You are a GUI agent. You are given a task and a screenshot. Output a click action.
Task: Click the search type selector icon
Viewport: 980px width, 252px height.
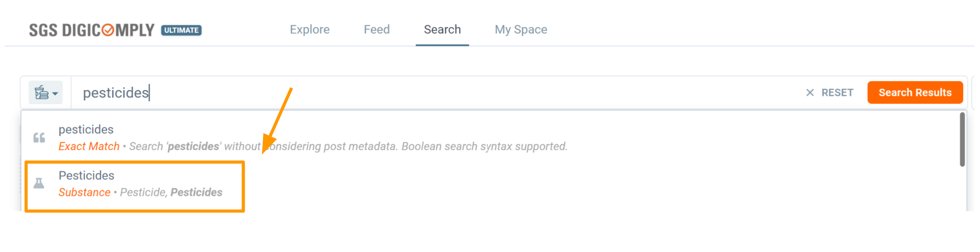(41, 93)
